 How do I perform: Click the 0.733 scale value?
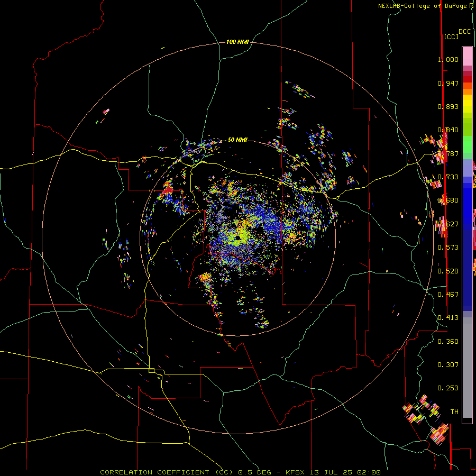click(x=448, y=177)
